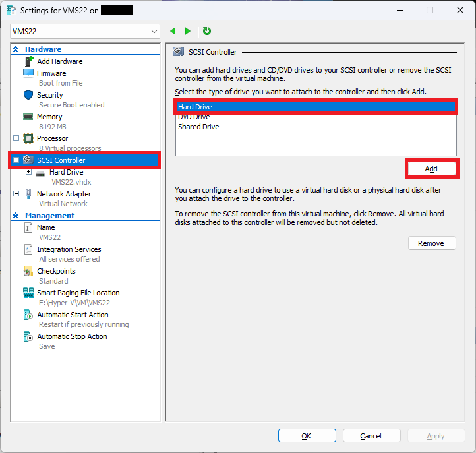Select Add Hardware in the tree
Viewport: 476px width, 453px height.
60,61
